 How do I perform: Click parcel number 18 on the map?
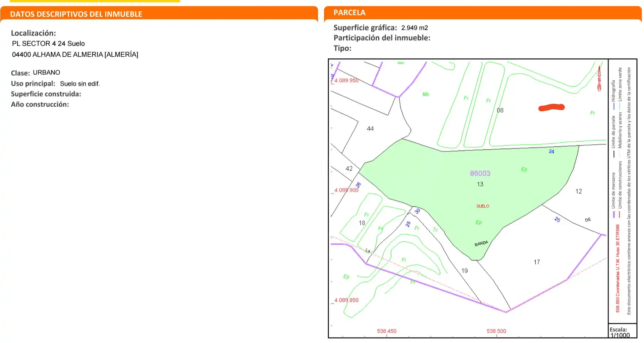[x=362, y=223]
